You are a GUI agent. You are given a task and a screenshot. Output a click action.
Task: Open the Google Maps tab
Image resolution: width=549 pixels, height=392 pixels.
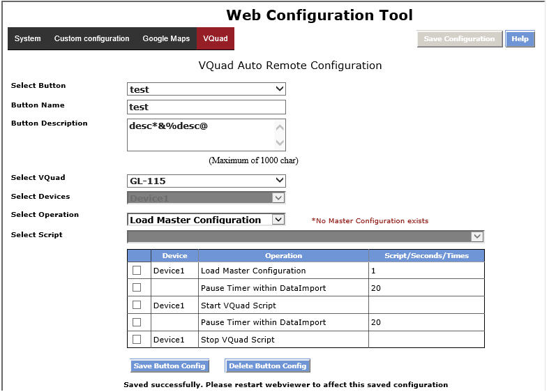click(x=166, y=38)
